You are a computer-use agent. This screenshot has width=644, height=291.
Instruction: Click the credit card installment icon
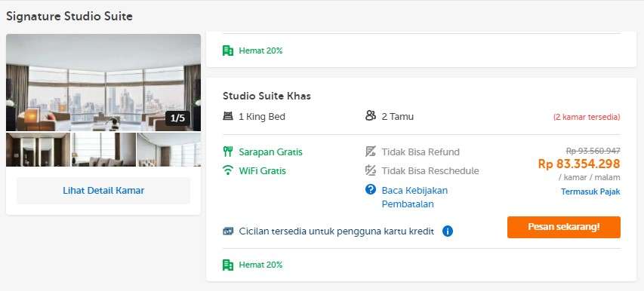228,231
